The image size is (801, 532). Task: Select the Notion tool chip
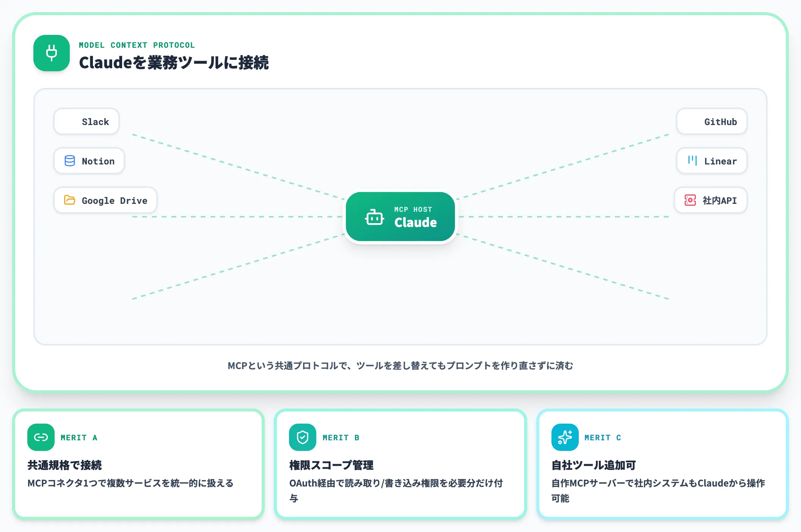[x=89, y=161]
